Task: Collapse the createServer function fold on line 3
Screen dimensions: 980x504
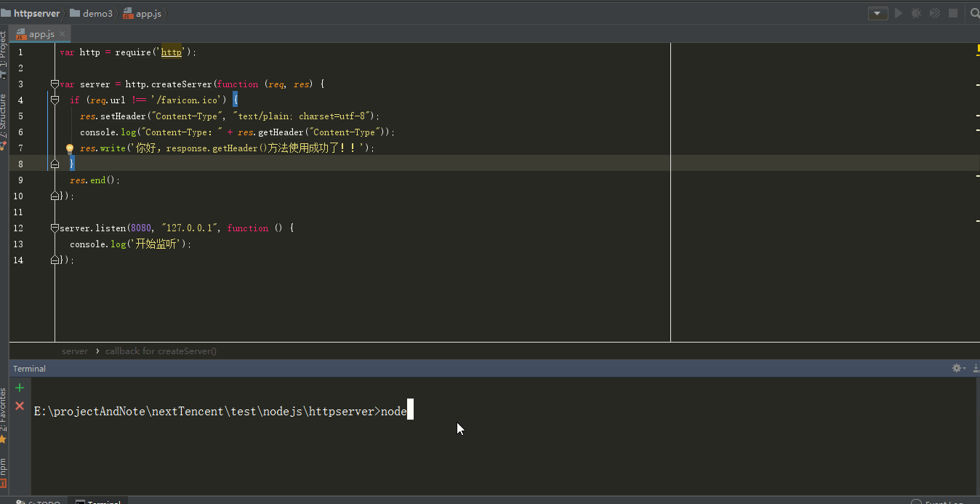Action: (x=55, y=84)
